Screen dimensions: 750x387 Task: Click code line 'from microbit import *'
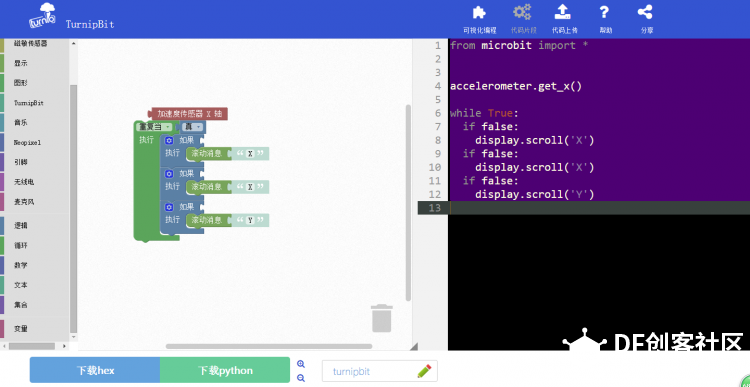tap(519, 45)
